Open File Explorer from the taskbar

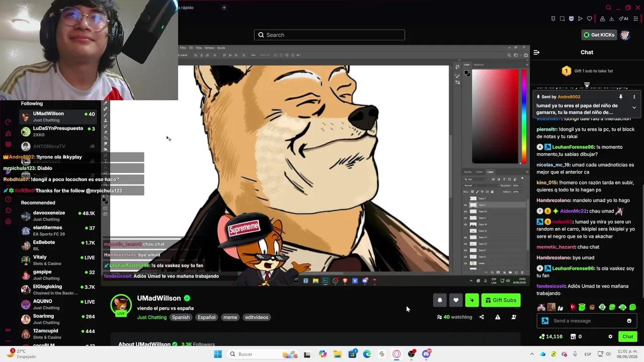[338, 354]
